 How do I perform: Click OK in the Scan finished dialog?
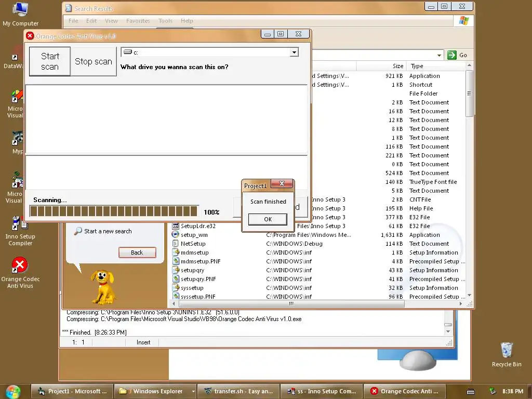[268, 219]
